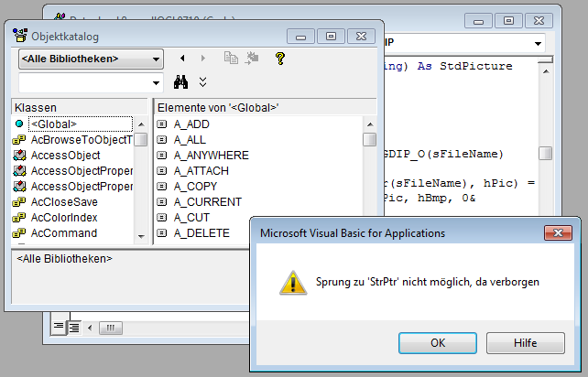The image size is (588, 377).
Task: Click the Elemente list scrollbar thumb
Action: [x=370, y=140]
